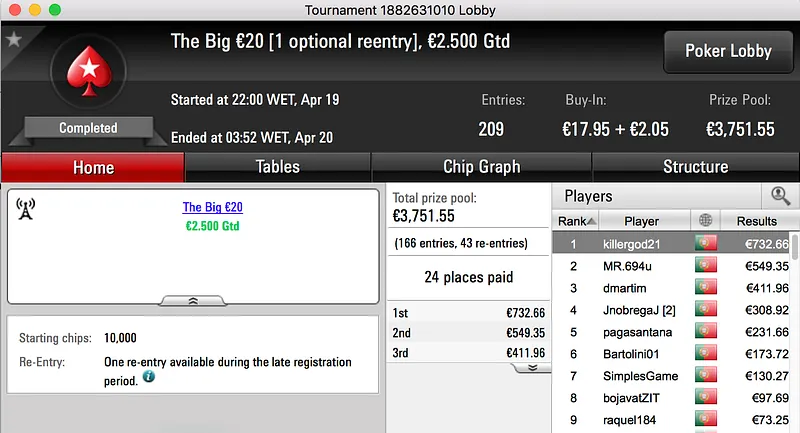This screenshot has height=433, width=800.
Task: Click the flag icon beside dmartim
Action: 706,288
